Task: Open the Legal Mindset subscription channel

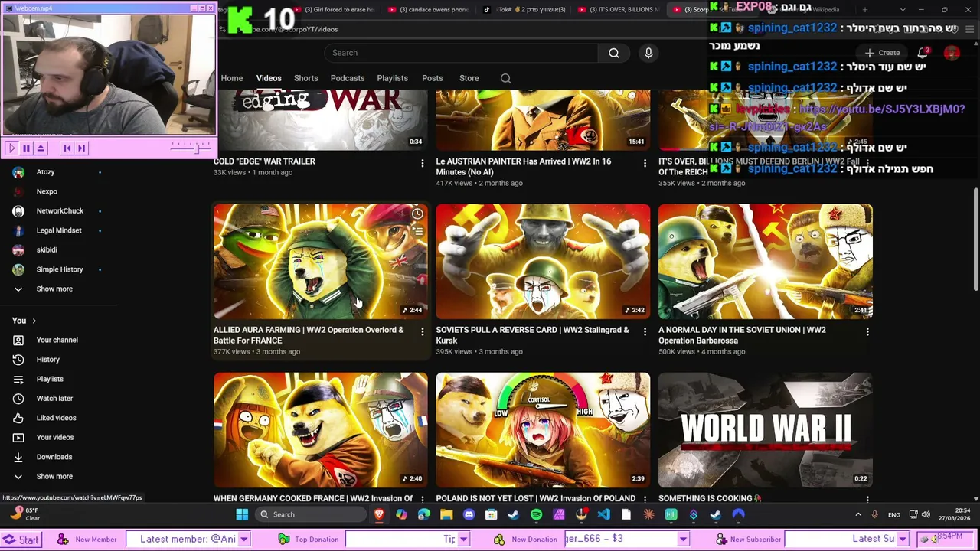Action: point(59,230)
